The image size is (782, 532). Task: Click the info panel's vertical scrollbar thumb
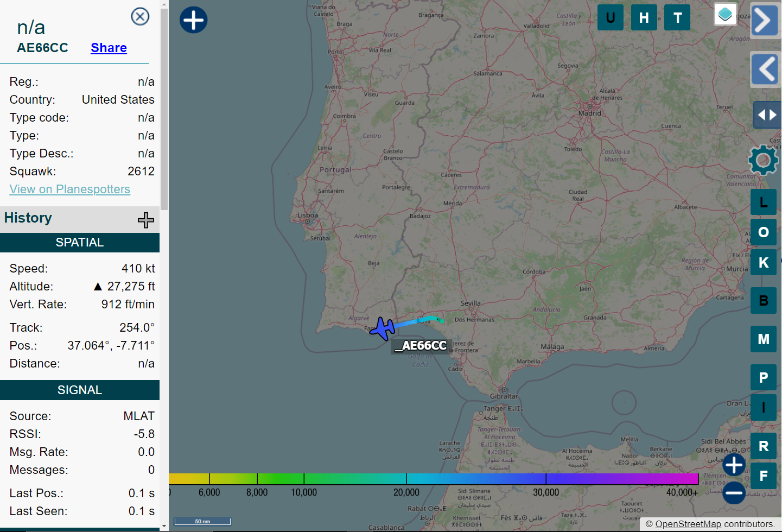[x=164, y=109]
